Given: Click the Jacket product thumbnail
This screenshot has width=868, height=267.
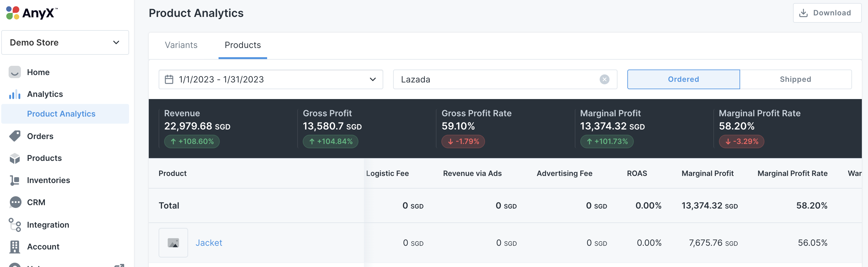Looking at the screenshot, I should 173,243.
